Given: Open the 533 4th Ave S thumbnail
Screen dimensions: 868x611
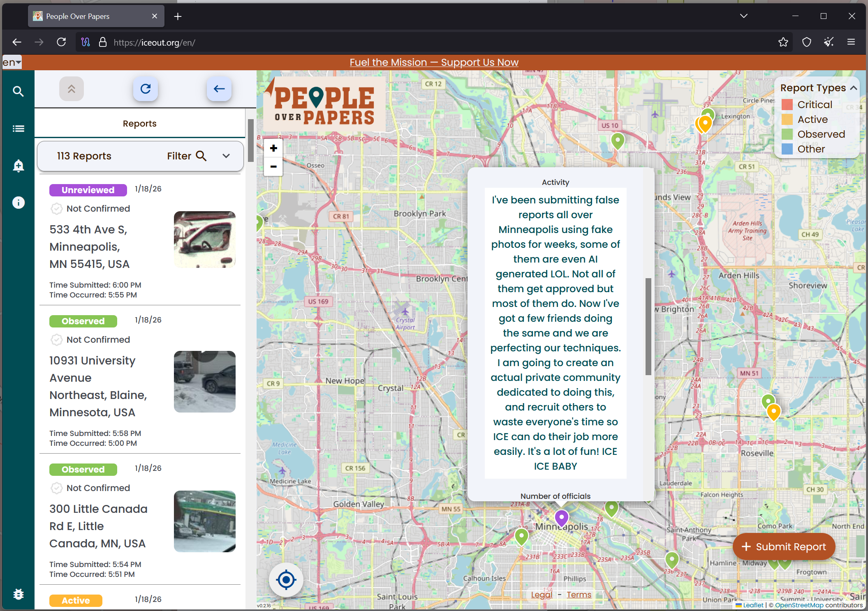Looking at the screenshot, I should (205, 240).
